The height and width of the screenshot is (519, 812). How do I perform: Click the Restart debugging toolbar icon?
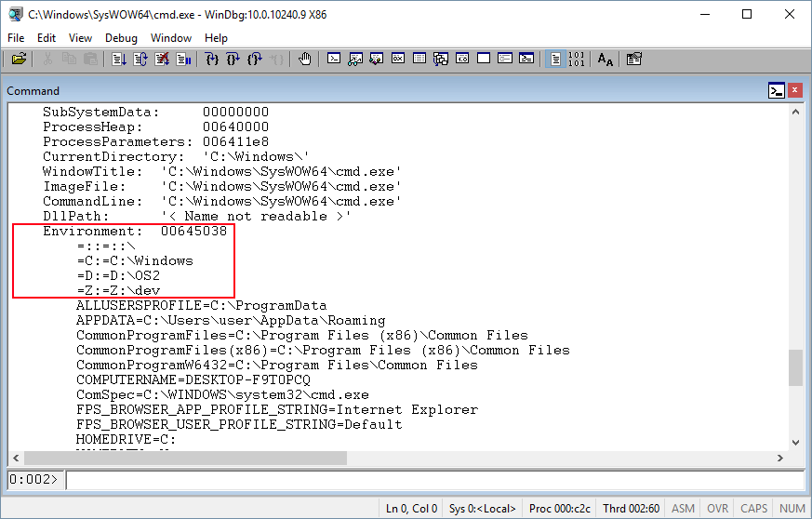point(140,60)
